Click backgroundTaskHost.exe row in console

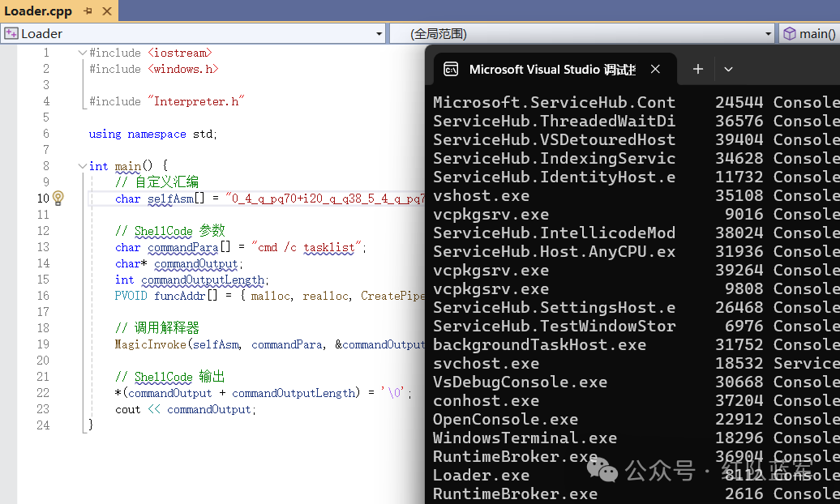pyautogui.click(x=539, y=344)
